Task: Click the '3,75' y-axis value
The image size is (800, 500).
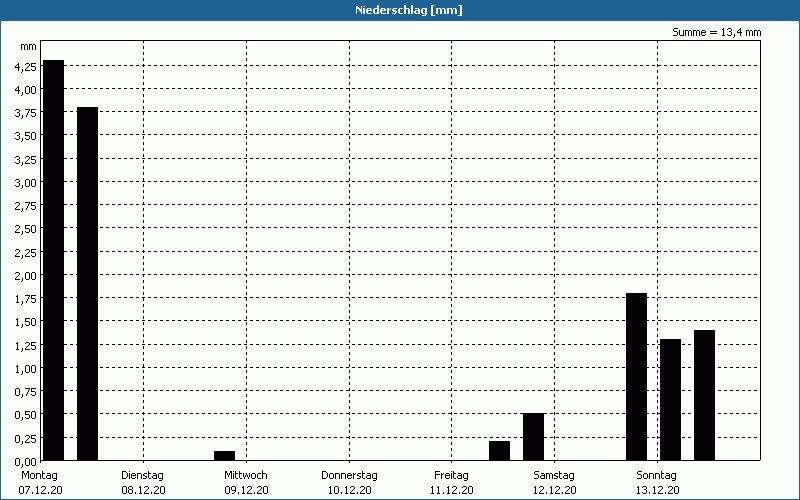Action: pyautogui.click(x=26, y=113)
